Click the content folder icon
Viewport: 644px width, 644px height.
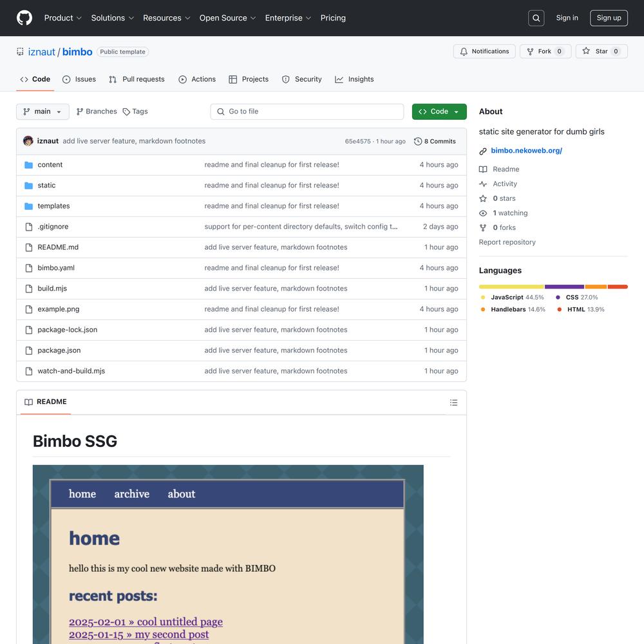(x=29, y=165)
